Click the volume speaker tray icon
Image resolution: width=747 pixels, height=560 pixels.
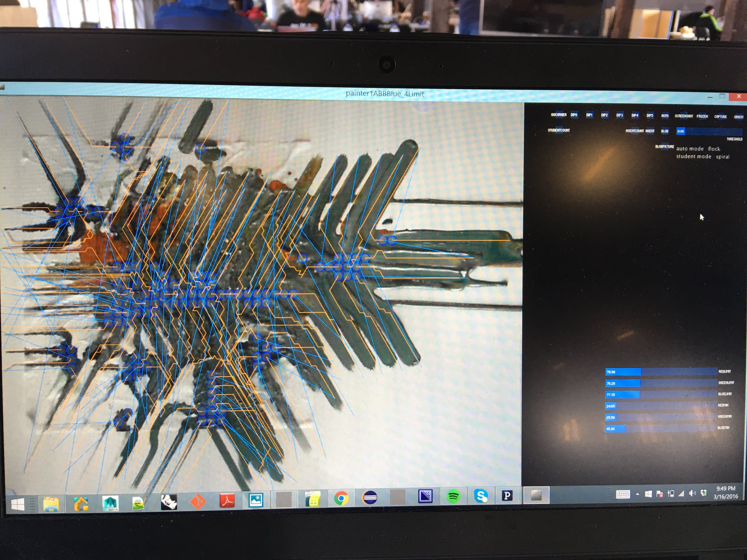tap(692, 493)
